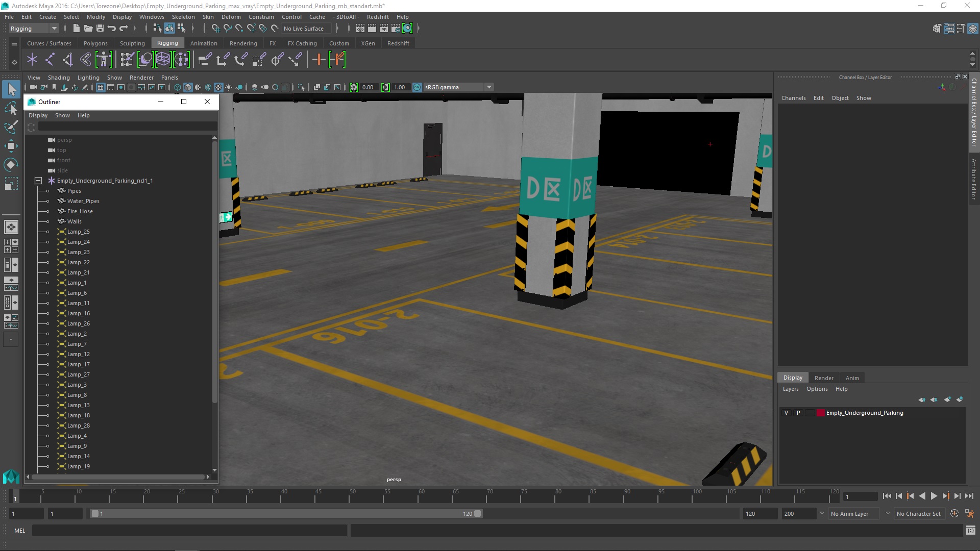Screen dimensions: 980x551
Task: Click the Create Lattice shelf icon
Action: coord(163,60)
